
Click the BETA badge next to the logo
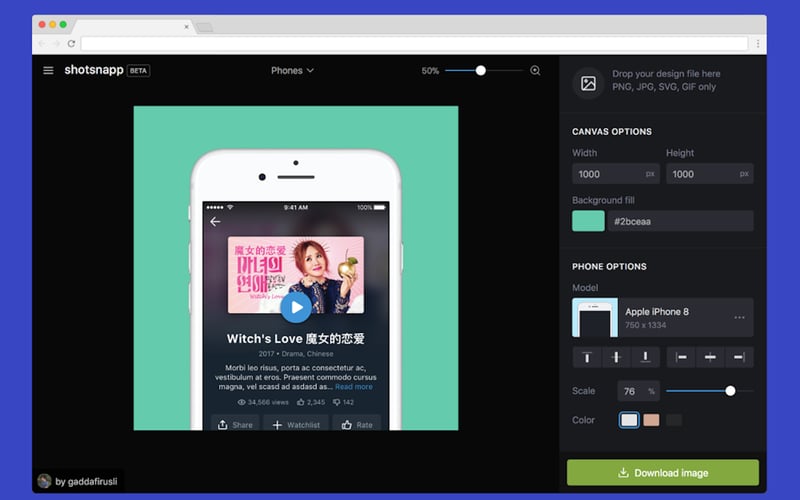[x=138, y=70]
